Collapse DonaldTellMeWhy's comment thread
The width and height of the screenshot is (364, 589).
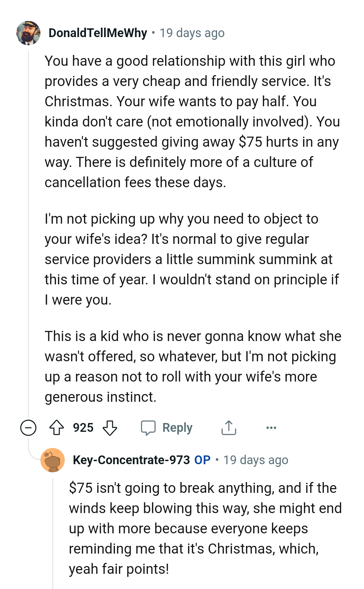pyautogui.click(x=28, y=427)
